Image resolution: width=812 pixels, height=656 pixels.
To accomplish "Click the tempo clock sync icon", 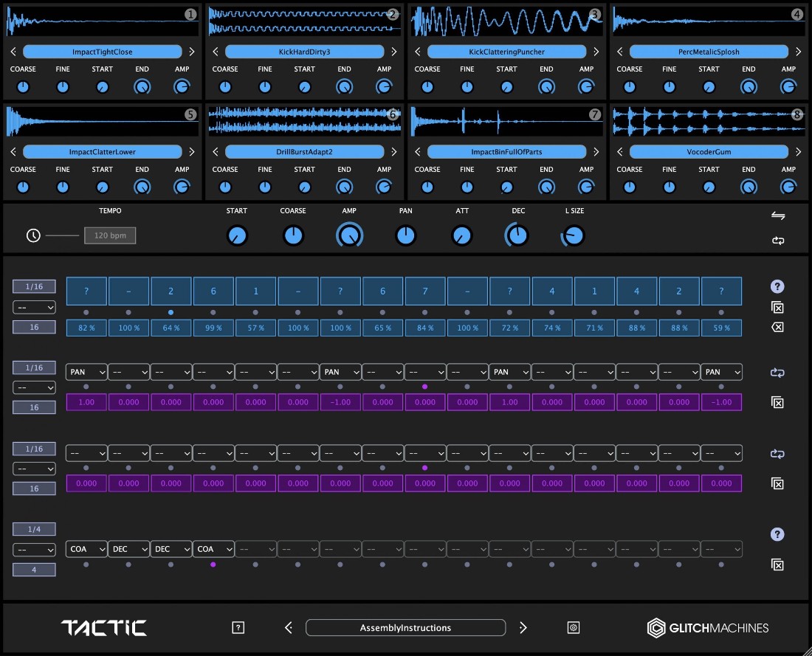I will click(33, 235).
